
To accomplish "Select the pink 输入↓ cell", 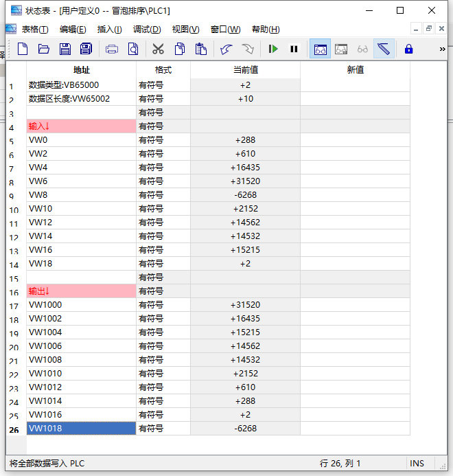I will click(81, 126).
